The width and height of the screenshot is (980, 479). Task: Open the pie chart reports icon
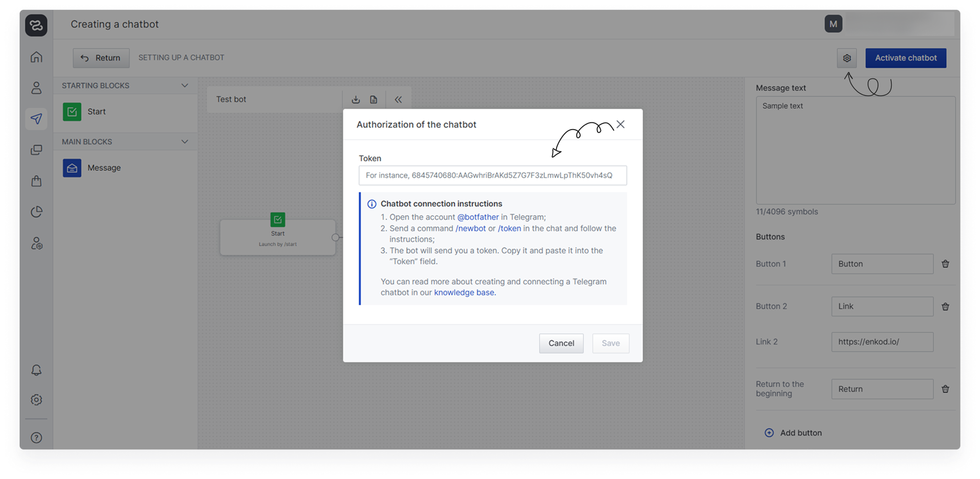(x=36, y=212)
